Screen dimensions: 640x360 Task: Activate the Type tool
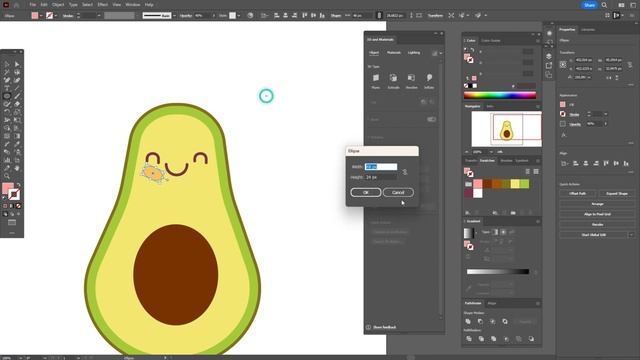tap(7, 88)
